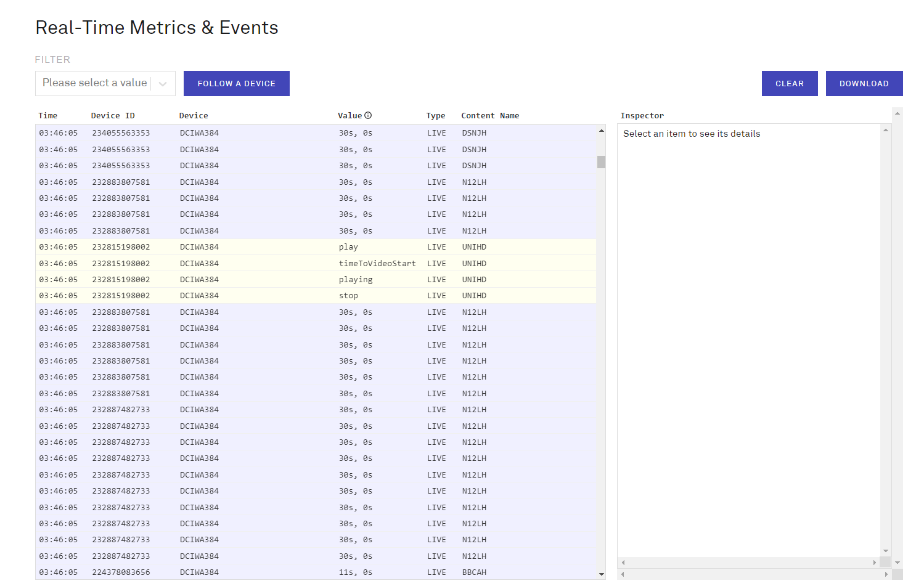Click the event table scroll-up arrow
Image resolution: width=924 pixels, height=586 pixels.
(601, 131)
